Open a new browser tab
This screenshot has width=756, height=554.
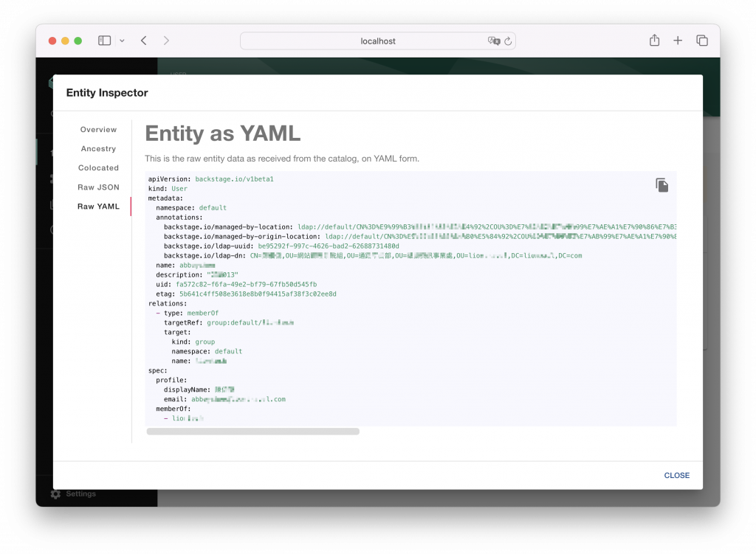678,41
